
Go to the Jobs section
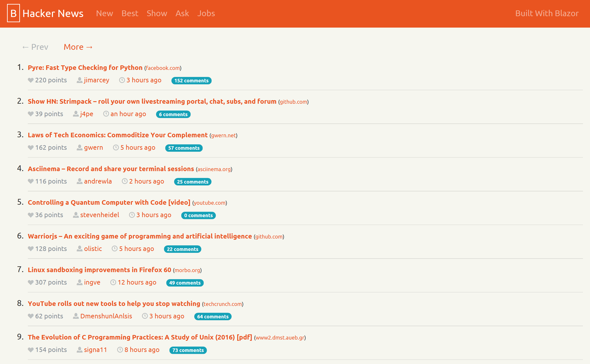[206, 13]
